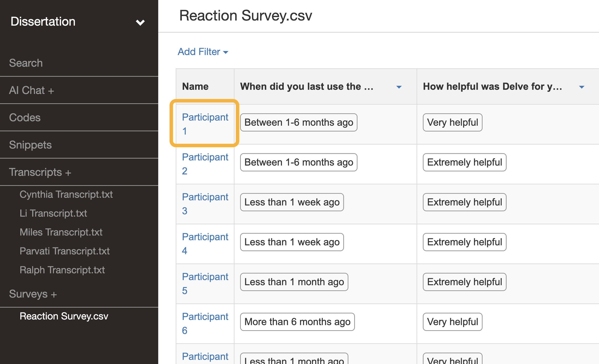Open Parvati Transcript.txt
Screen dimensions: 599x364
[x=65, y=251]
